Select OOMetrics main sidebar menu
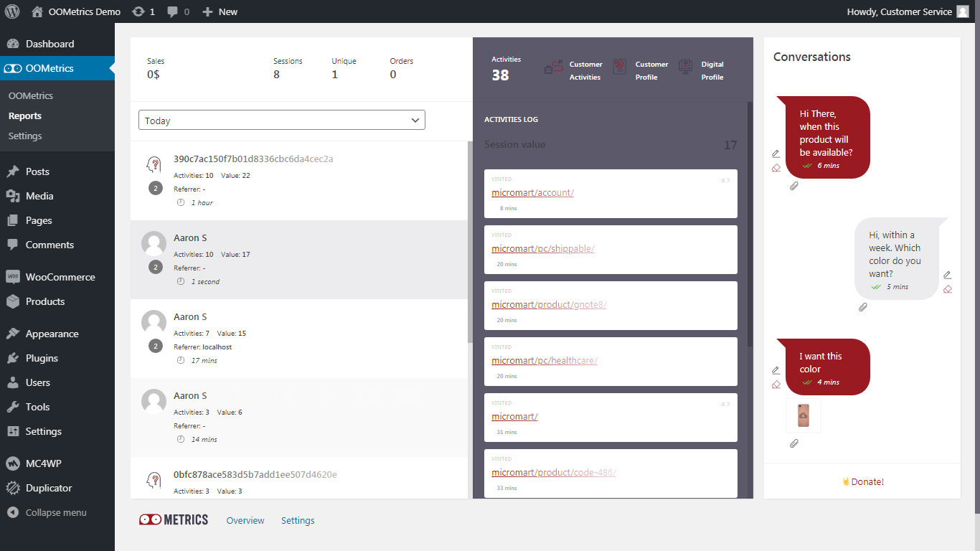980x551 pixels. click(57, 68)
